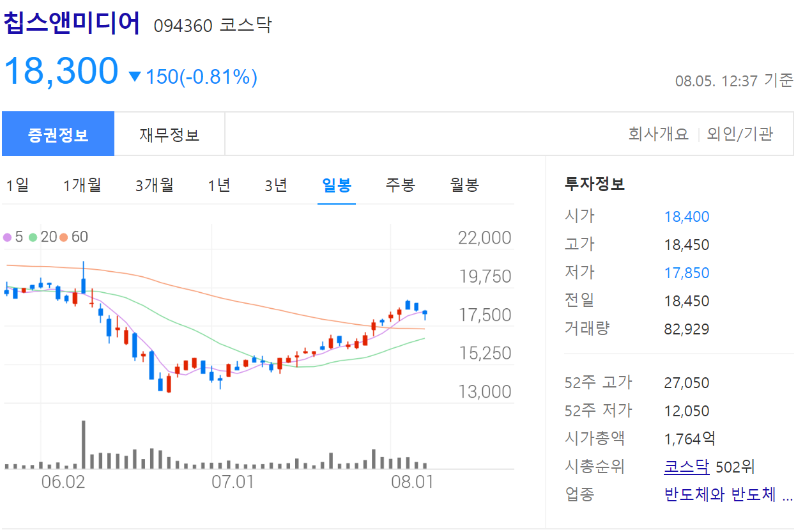The height and width of the screenshot is (532, 812).
Task: Re-select the active 일봉 view
Action: point(336,184)
